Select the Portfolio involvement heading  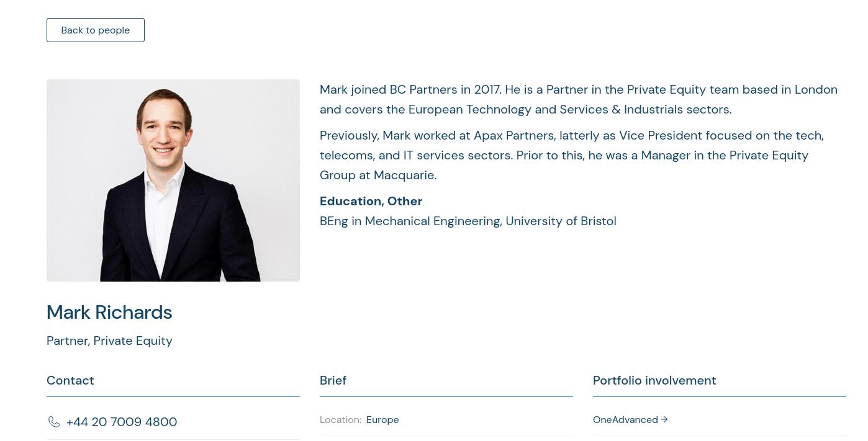click(x=654, y=380)
